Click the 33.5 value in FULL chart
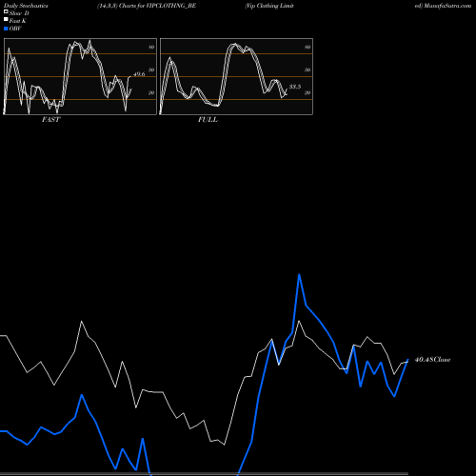Screen dimensions: 476x476 (295, 87)
